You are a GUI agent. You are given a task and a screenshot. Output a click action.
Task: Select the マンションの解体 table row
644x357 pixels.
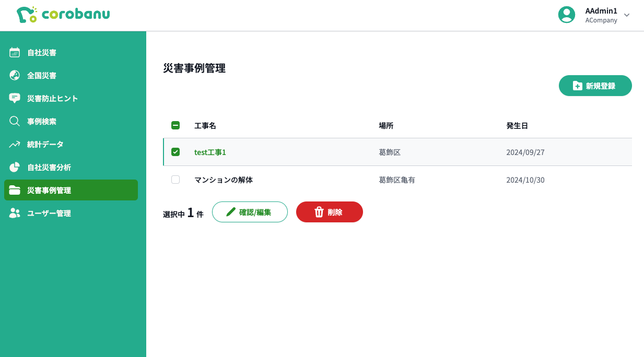pos(366,180)
